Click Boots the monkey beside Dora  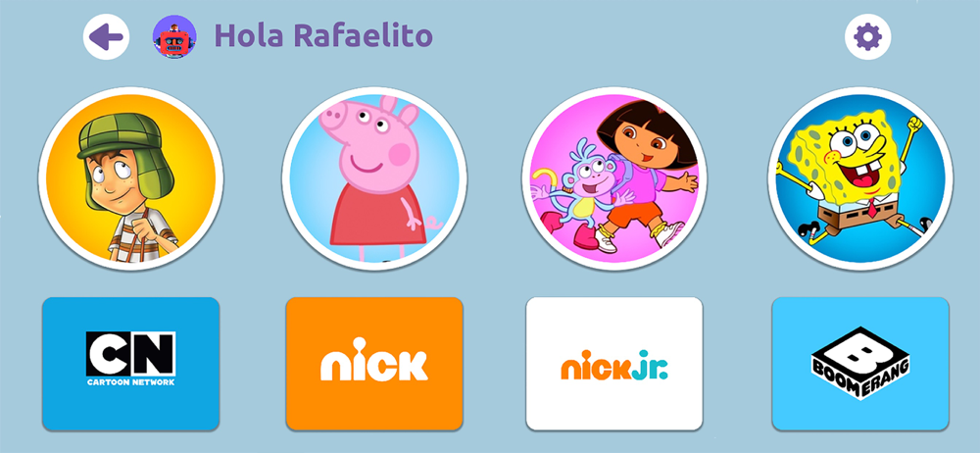pyautogui.click(x=578, y=187)
